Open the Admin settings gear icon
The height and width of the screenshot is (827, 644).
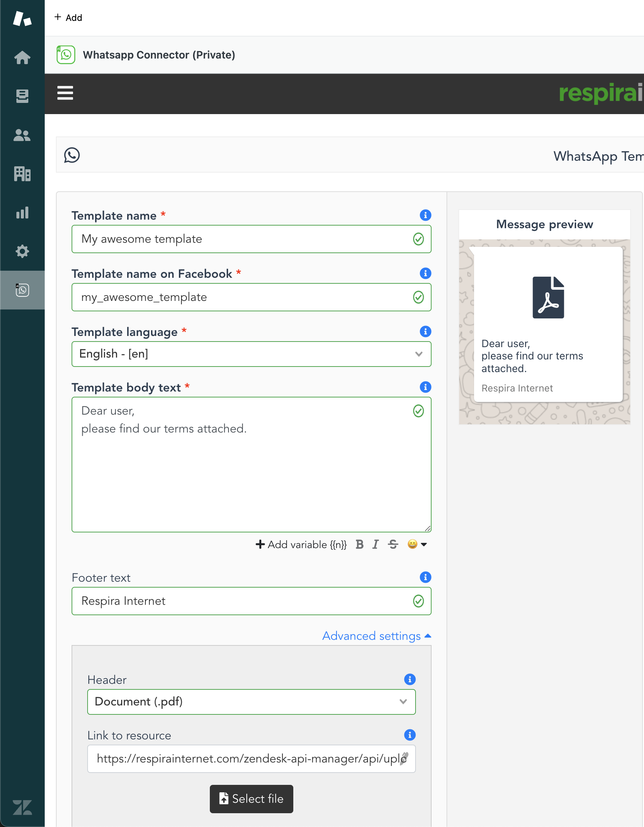pyautogui.click(x=22, y=251)
